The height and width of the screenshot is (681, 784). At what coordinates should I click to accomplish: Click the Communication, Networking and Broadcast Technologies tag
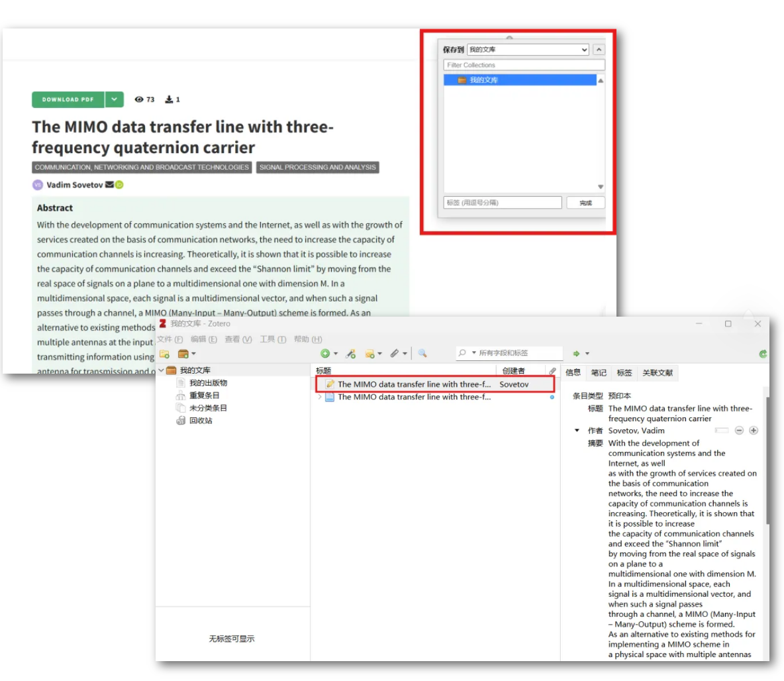point(142,167)
